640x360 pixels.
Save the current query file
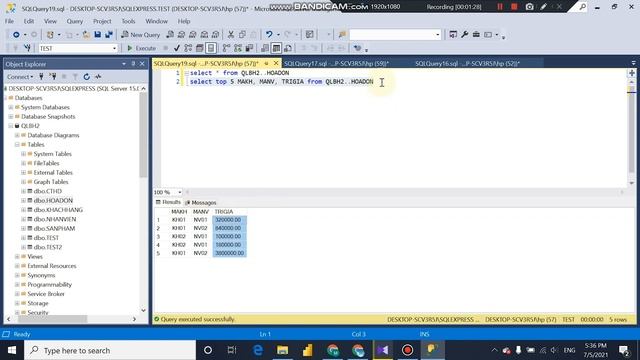98,35
